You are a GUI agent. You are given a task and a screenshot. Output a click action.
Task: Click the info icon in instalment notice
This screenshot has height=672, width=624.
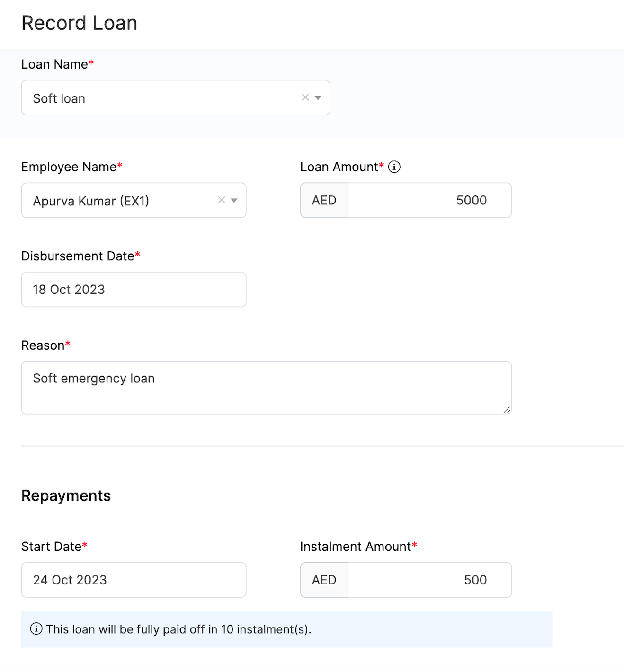tap(36, 629)
